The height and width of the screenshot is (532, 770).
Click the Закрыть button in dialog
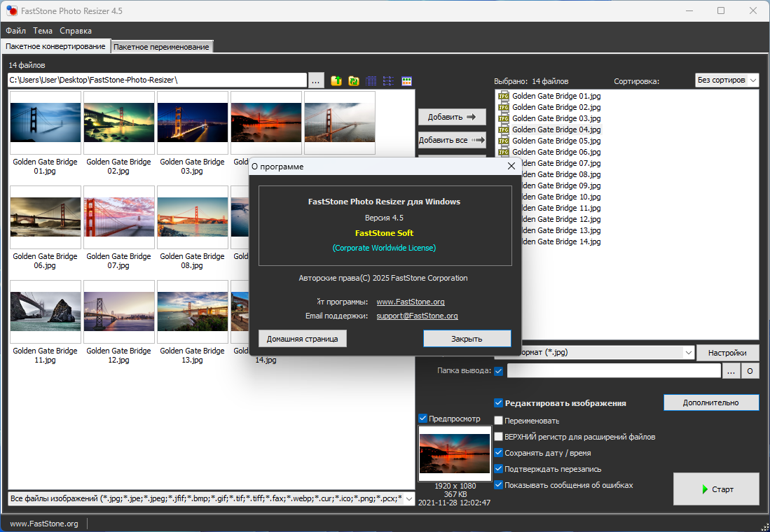[467, 339]
